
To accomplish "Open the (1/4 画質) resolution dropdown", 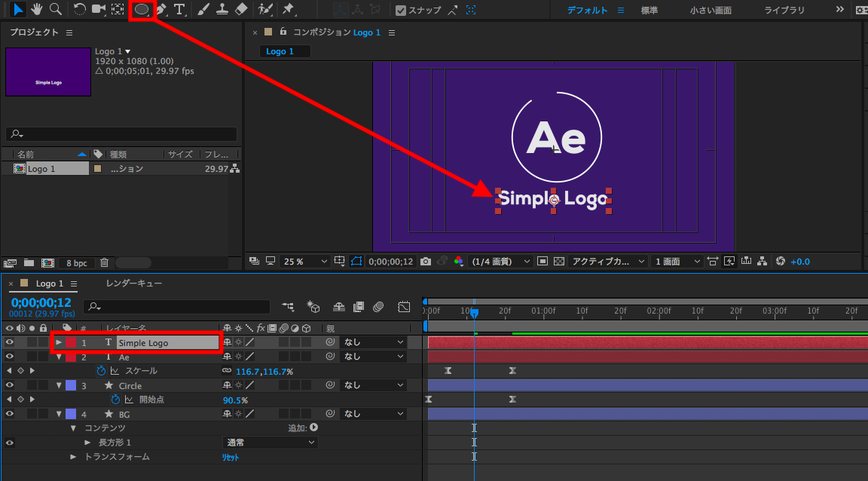I will click(500, 262).
